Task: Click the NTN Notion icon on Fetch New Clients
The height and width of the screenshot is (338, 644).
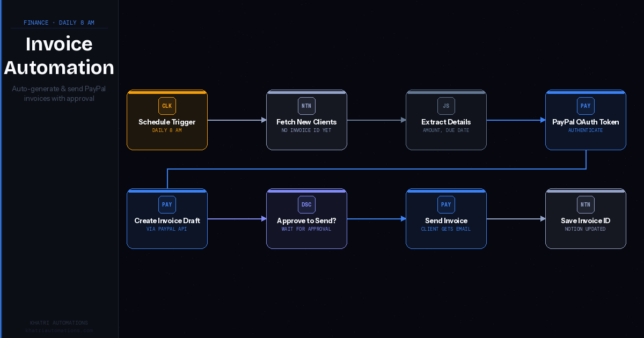Action: 306,106
